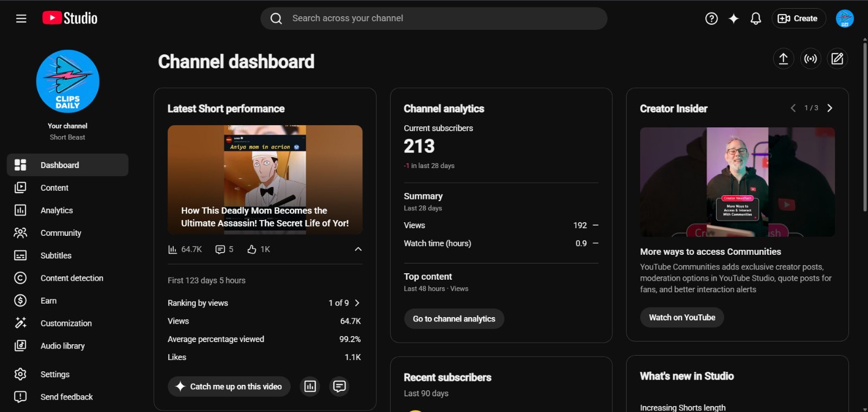
Task: Open Customization in the sidebar
Action: click(x=68, y=323)
